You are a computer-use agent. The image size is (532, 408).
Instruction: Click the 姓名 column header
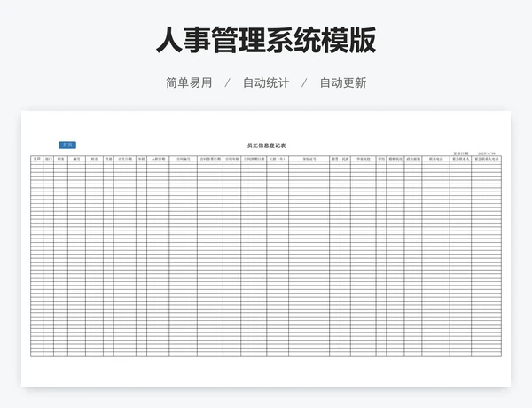coord(94,159)
